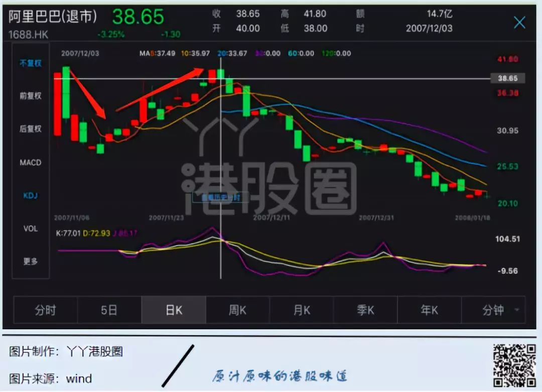Click the MA10 value 10:35.97

[x=195, y=54]
